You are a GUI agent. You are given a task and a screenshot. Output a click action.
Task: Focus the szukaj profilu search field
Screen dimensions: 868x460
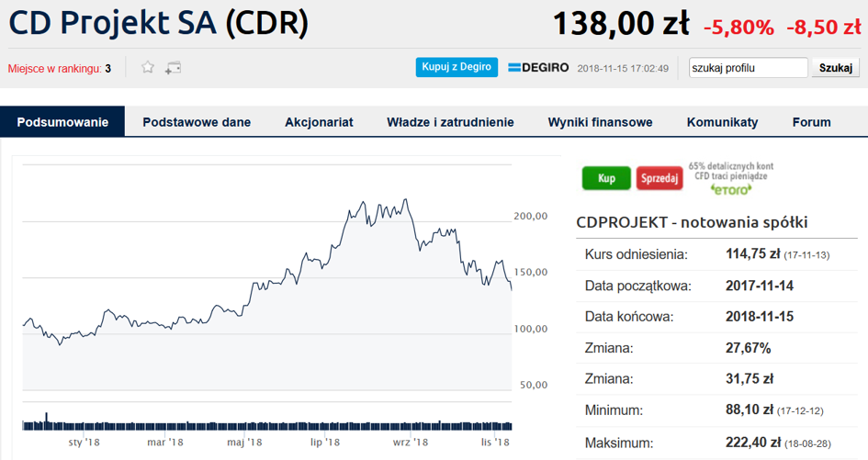click(x=748, y=67)
